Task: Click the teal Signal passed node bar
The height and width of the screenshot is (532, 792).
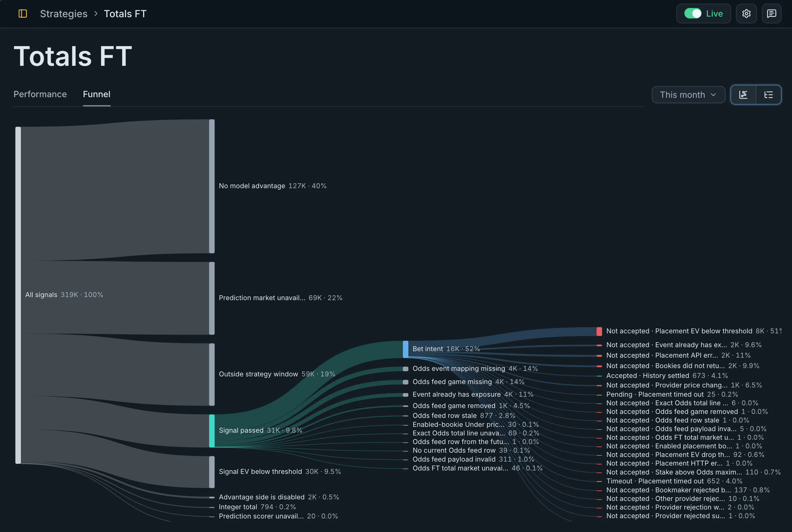Action: (x=212, y=431)
